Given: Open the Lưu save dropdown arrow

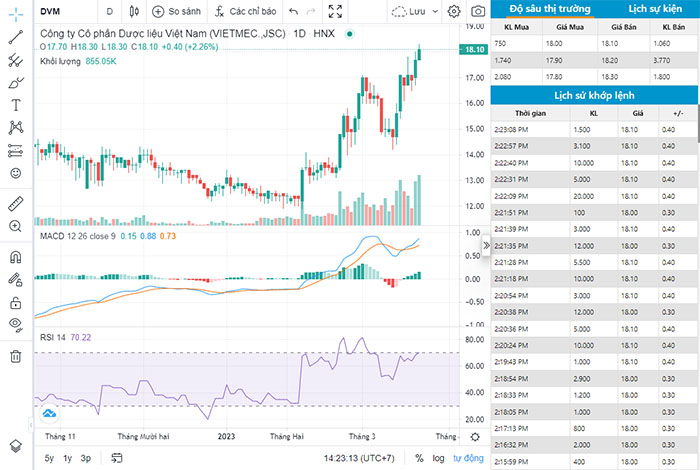Looking at the screenshot, I should [435, 12].
